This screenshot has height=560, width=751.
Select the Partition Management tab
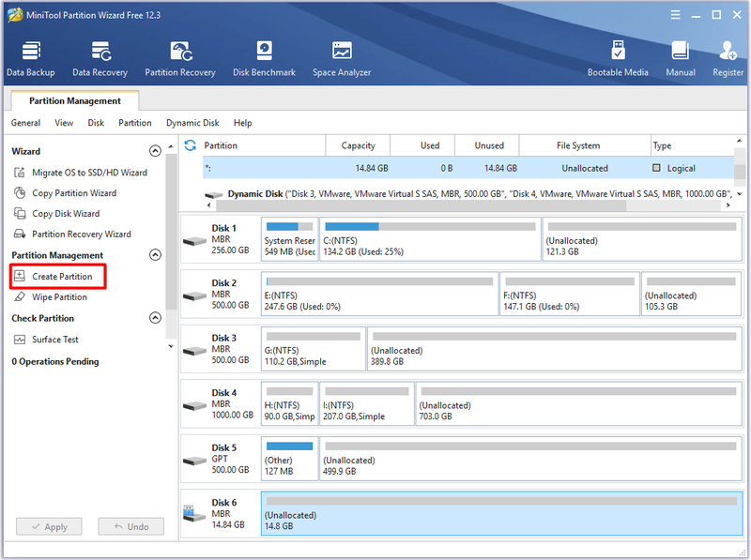click(x=75, y=100)
